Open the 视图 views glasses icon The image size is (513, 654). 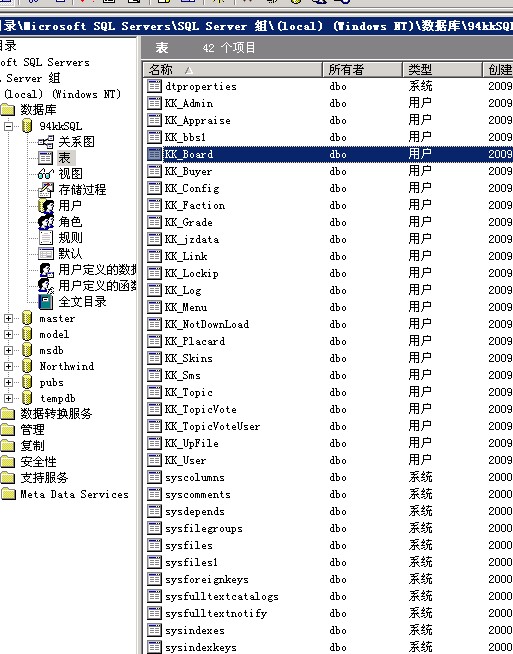[45, 174]
